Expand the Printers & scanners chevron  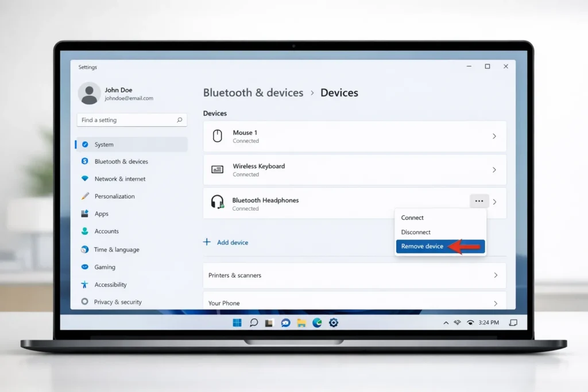(x=496, y=275)
